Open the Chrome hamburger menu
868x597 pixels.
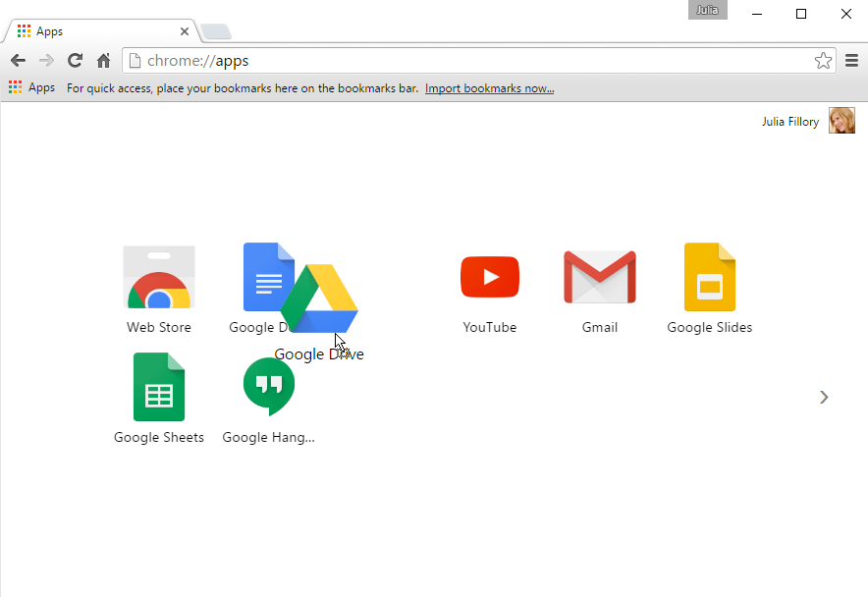852,61
